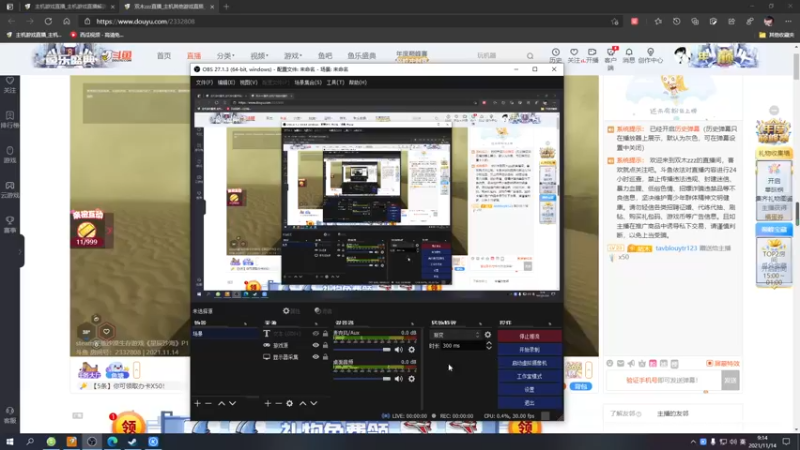Move source down in sources panel
The width and height of the screenshot is (800, 450).
click(x=314, y=404)
